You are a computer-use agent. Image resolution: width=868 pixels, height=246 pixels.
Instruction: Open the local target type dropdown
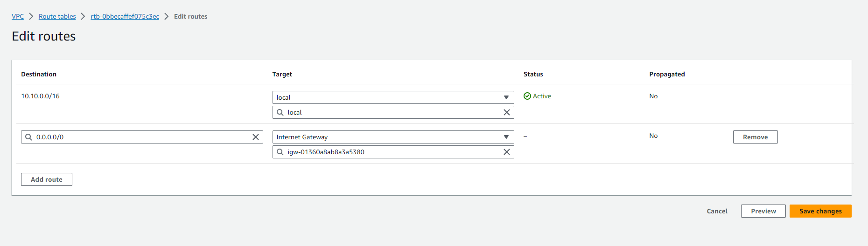tap(393, 97)
